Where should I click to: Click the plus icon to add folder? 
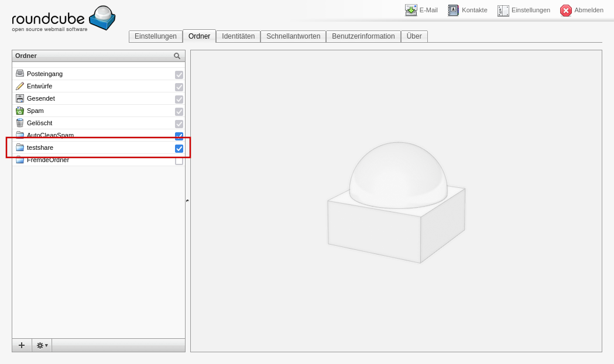22,345
